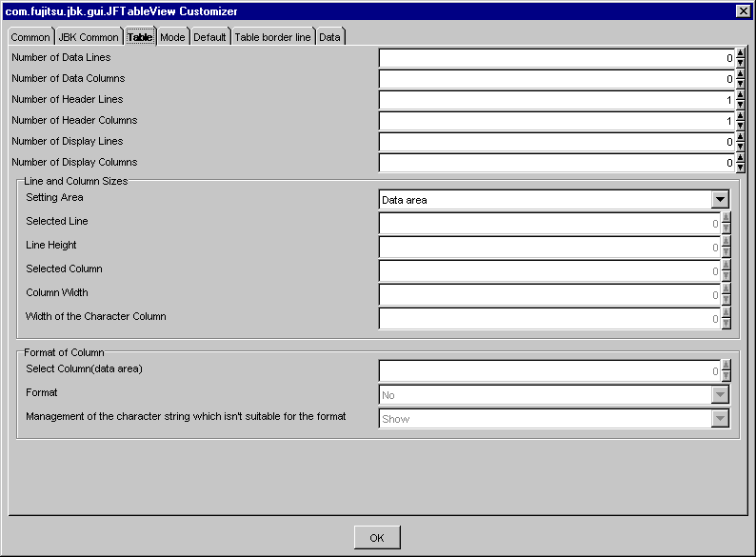Switch to the Common tab
The width and height of the screenshot is (756, 557).
point(30,37)
